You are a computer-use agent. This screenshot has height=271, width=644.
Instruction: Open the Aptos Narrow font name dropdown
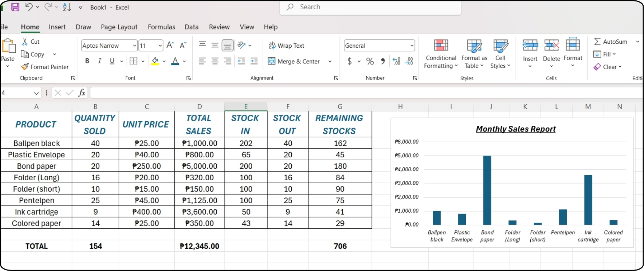click(135, 46)
